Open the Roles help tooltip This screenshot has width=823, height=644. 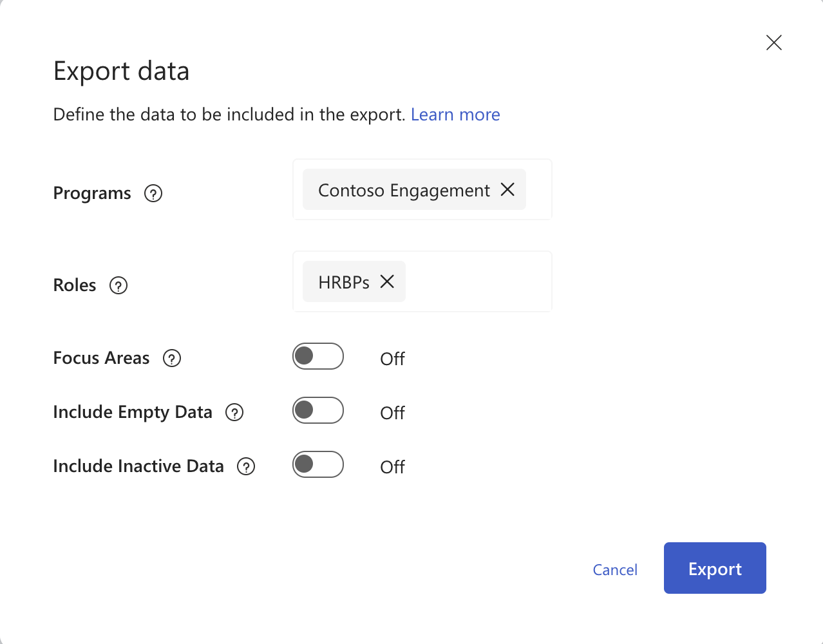pos(118,285)
